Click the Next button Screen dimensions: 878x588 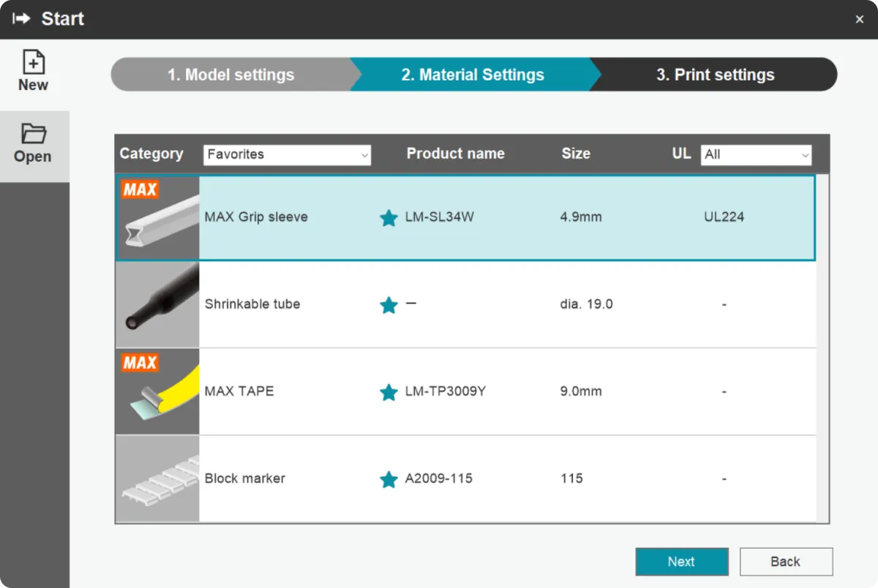click(682, 562)
